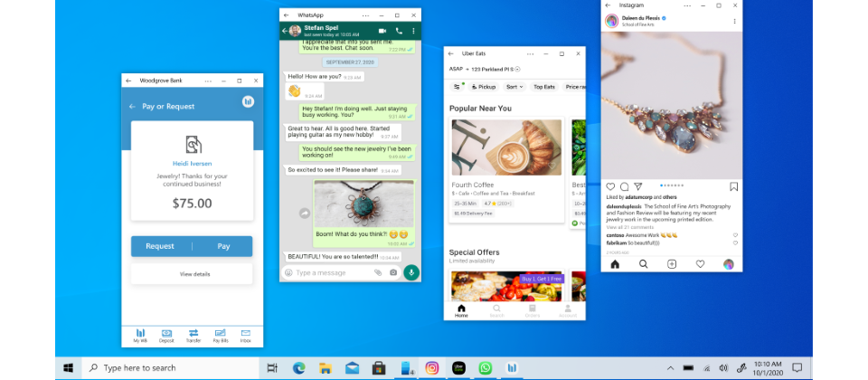Image resolution: width=868 pixels, height=380 pixels.
Task: Toggle Pickup mode in Uber Eats
Action: click(483, 87)
